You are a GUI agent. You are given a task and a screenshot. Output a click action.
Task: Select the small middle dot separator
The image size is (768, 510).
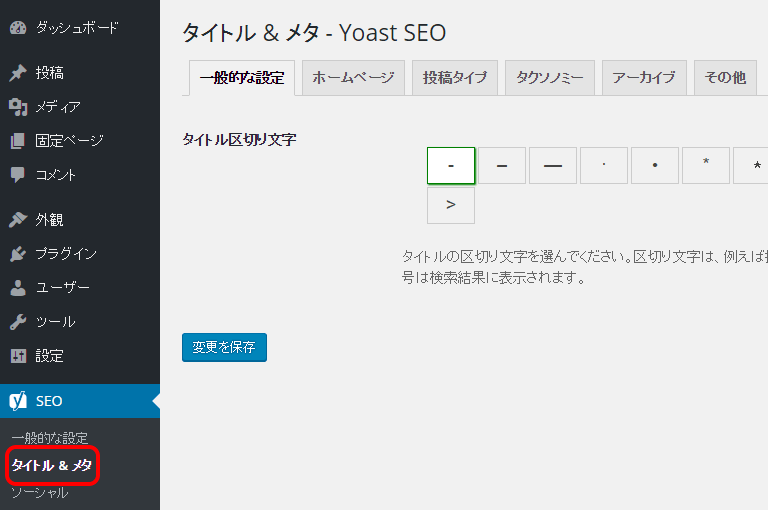point(603,166)
